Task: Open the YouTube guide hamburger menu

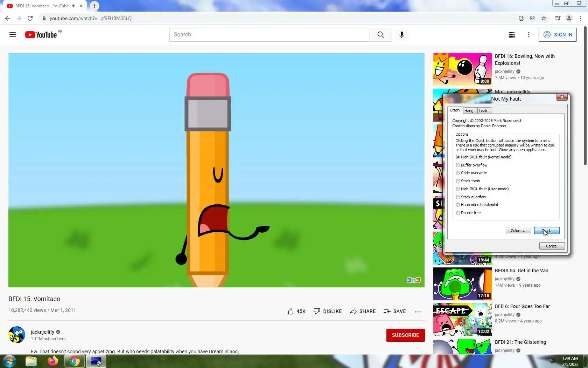Action: [13, 35]
